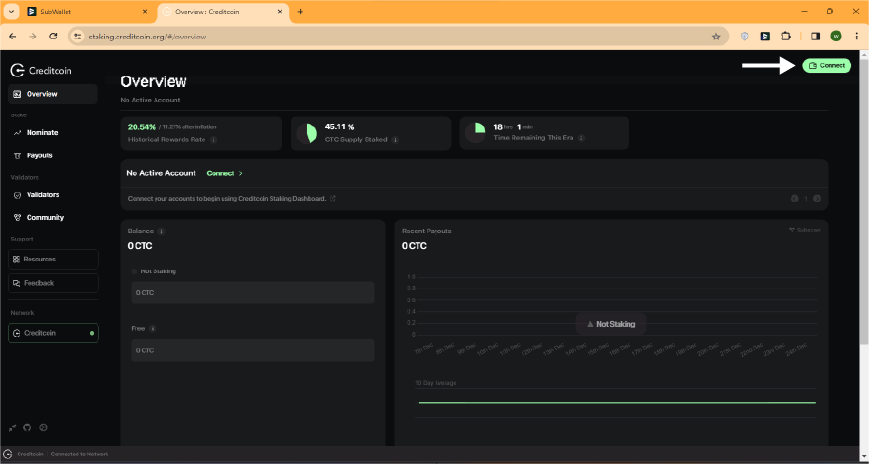The width and height of the screenshot is (869, 464).
Task: Toggle the browser side panel
Action: tap(815, 36)
